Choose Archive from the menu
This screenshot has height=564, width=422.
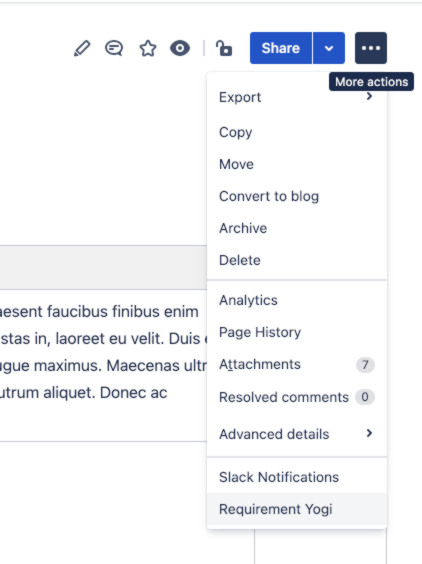297,228
